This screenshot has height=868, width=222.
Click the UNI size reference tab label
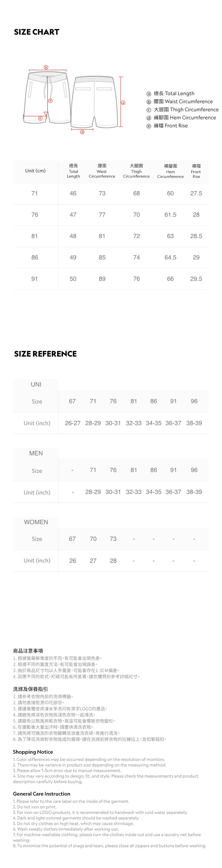point(36,385)
